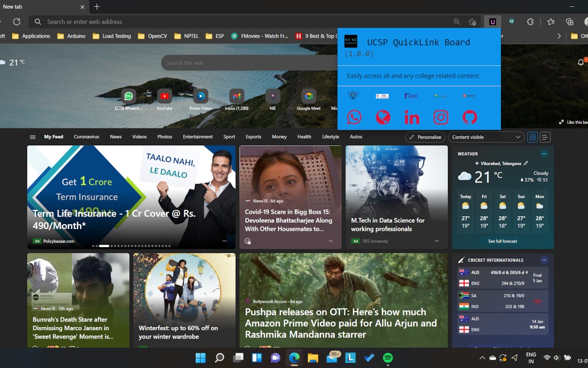Select the Esports feed tab
The width and height of the screenshot is (588, 368).
click(x=253, y=137)
